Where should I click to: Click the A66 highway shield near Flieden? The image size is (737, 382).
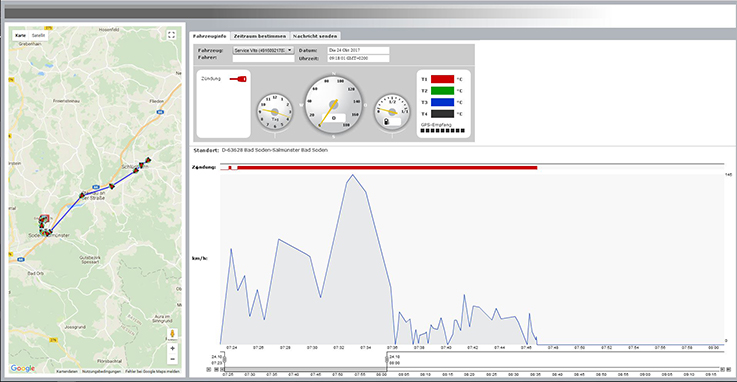click(160, 112)
